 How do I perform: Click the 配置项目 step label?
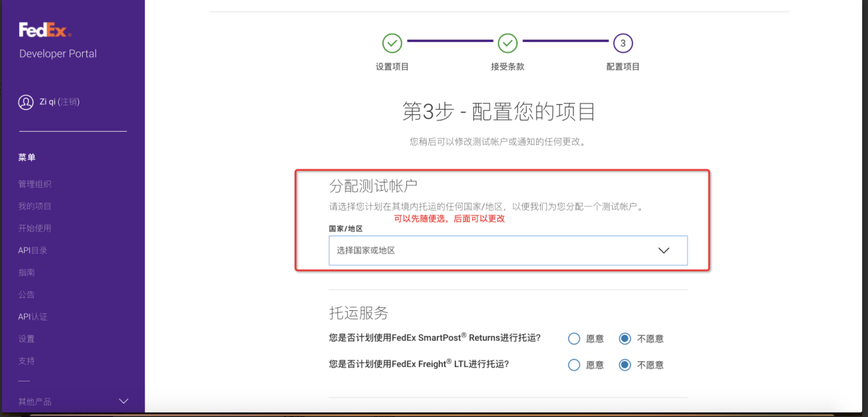[x=623, y=66]
